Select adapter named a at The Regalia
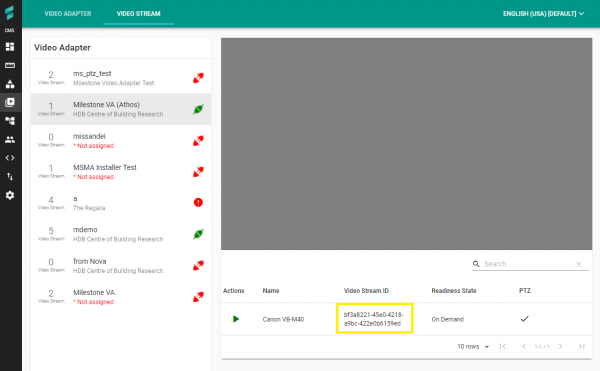600x371 pixels. click(121, 203)
